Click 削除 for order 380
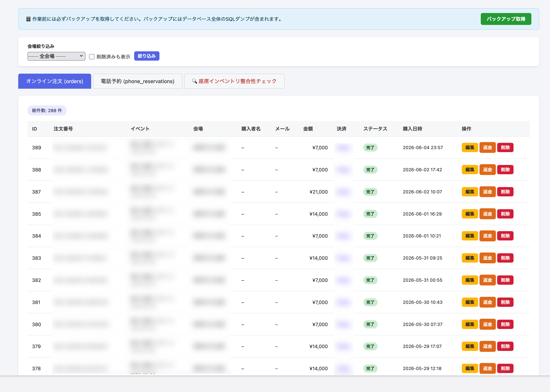Image resolution: width=550 pixels, height=392 pixels. click(505, 324)
